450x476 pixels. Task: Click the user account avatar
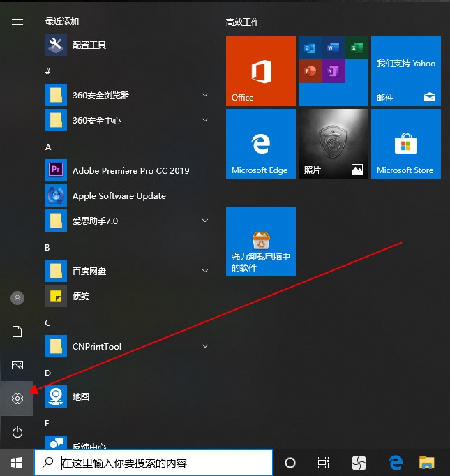point(17,298)
